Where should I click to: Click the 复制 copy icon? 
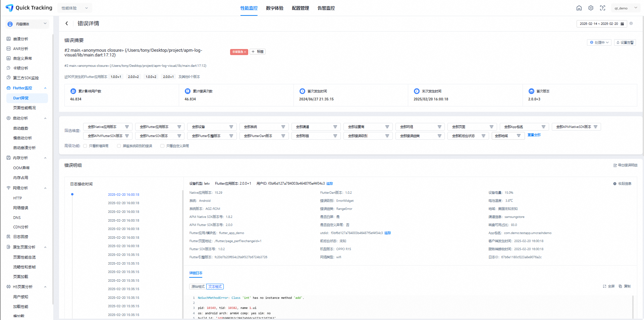pos(621,286)
